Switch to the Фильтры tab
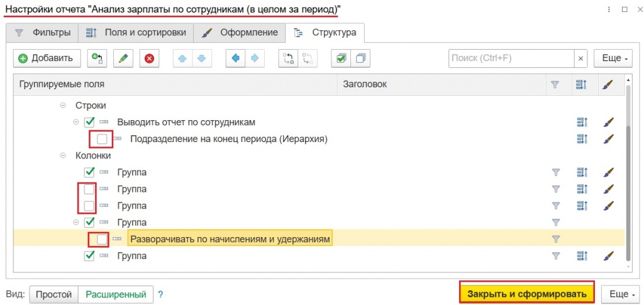The height and width of the screenshot is (305, 644). pyautogui.click(x=42, y=33)
